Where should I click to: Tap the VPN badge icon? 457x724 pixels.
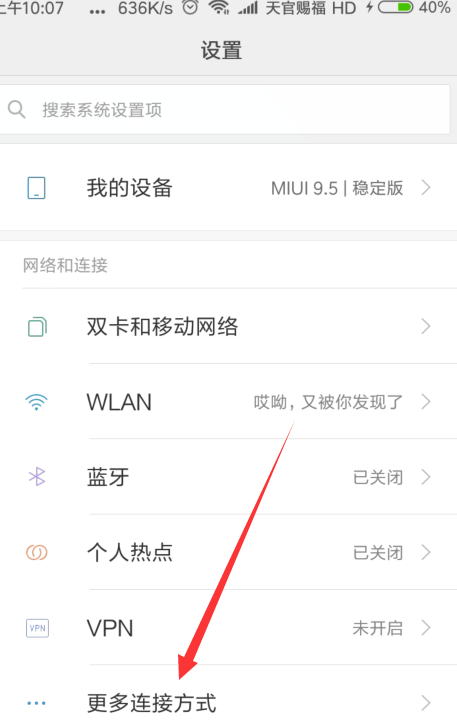pyautogui.click(x=37, y=628)
